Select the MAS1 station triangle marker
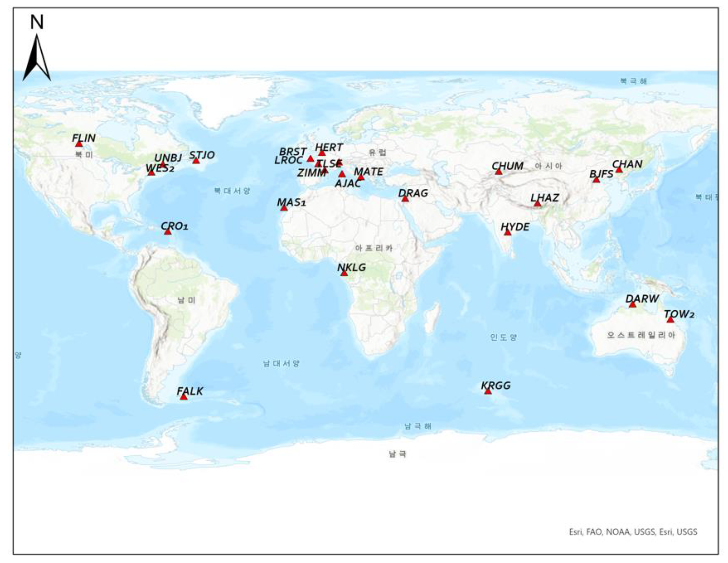This screenshot has height=563, width=728. pyautogui.click(x=284, y=208)
